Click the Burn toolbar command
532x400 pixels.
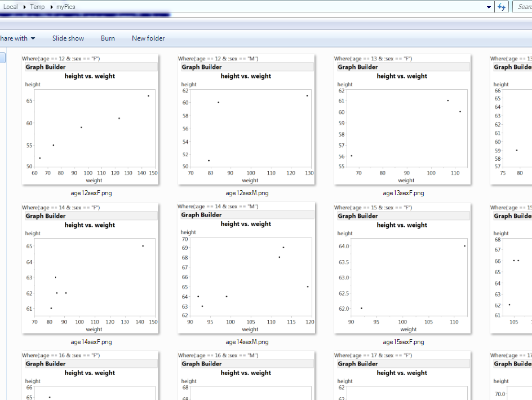click(x=108, y=38)
